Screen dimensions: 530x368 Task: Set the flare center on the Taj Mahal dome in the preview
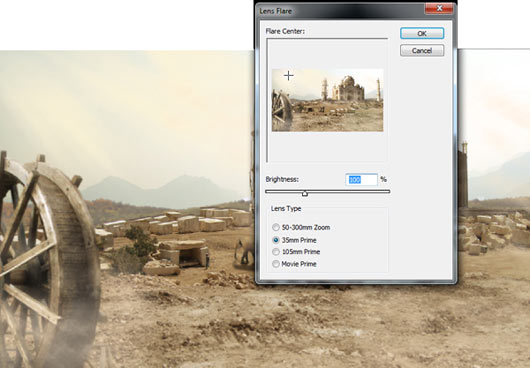[x=348, y=81]
